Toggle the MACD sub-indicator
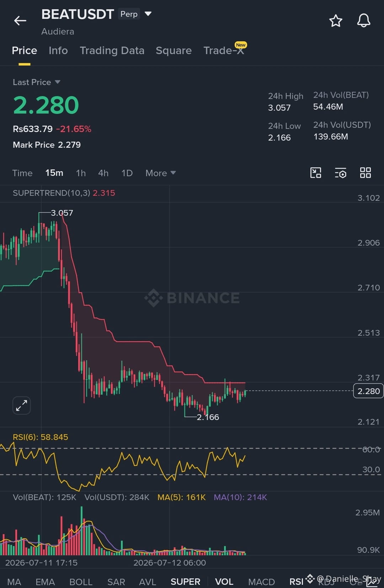Image resolution: width=384 pixels, height=588 pixels. click(x=261, y=582)
